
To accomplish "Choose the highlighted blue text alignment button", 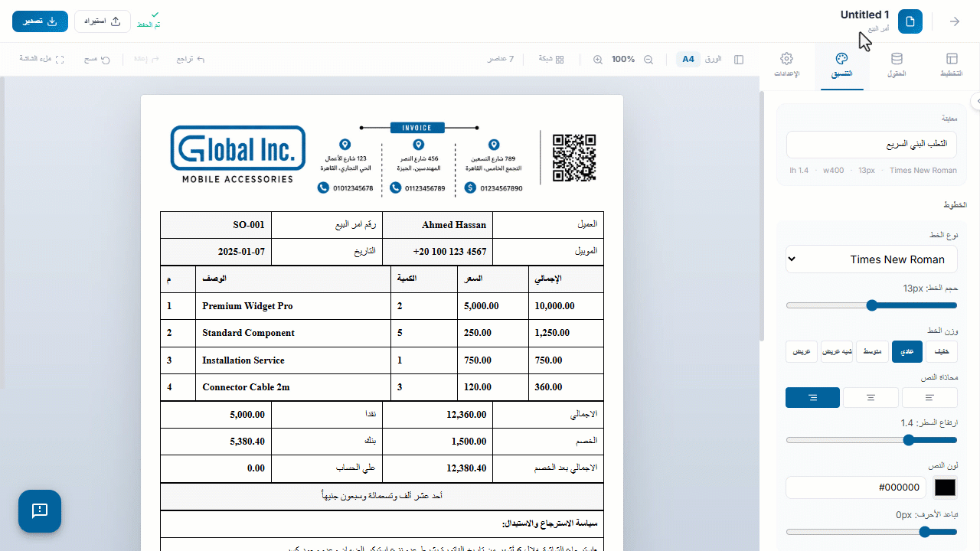I will coord(812,397).
